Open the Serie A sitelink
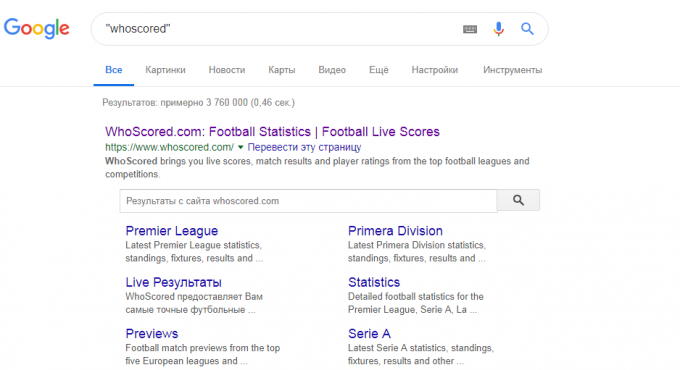 (x=369, y=334)
